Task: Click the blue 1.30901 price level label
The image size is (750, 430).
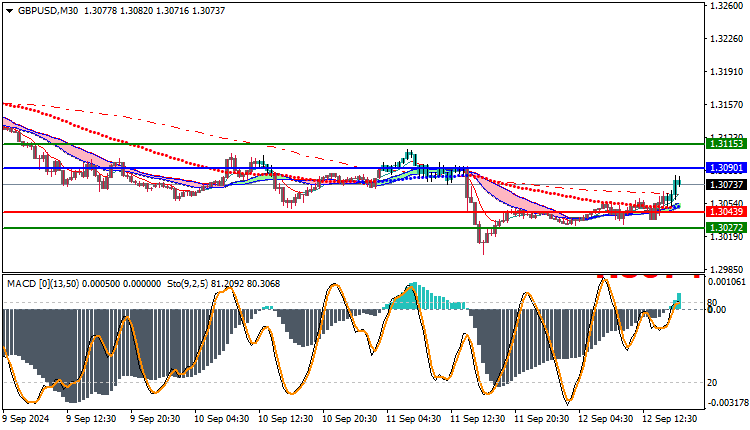Action: 726,168
